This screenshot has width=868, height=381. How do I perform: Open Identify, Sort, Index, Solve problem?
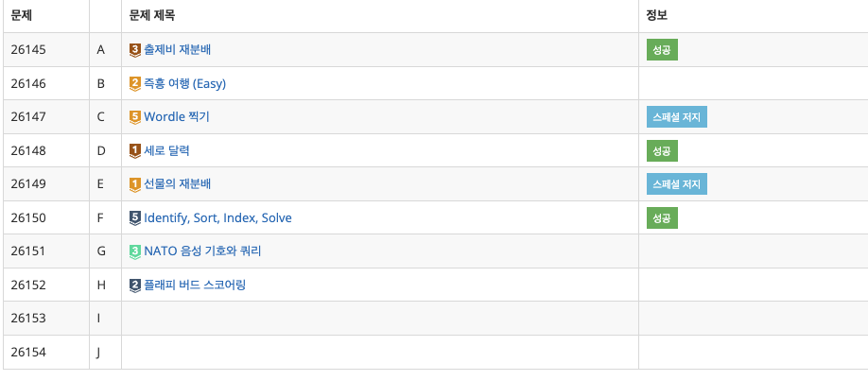(x=217, y=217)
